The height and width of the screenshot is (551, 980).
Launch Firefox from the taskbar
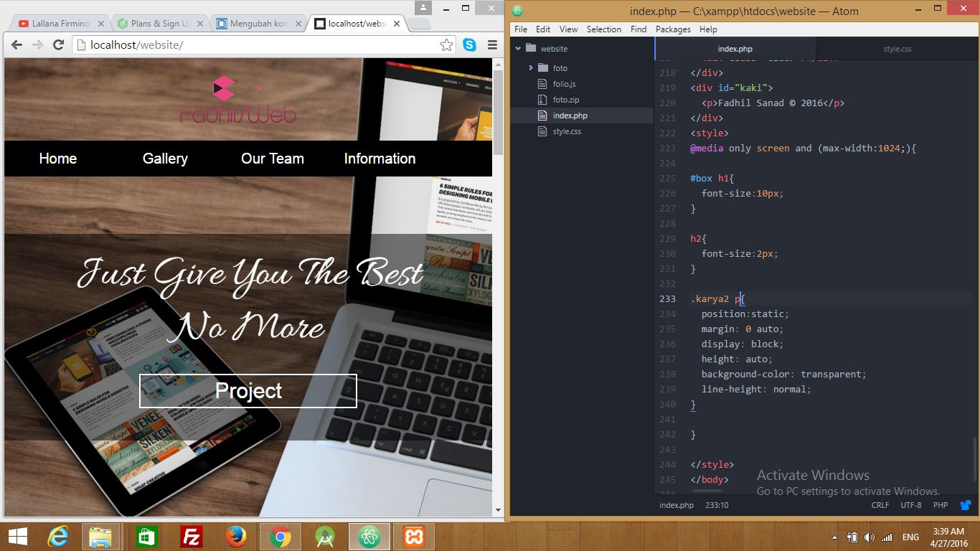pyautogui.click(x=236, y=537)
